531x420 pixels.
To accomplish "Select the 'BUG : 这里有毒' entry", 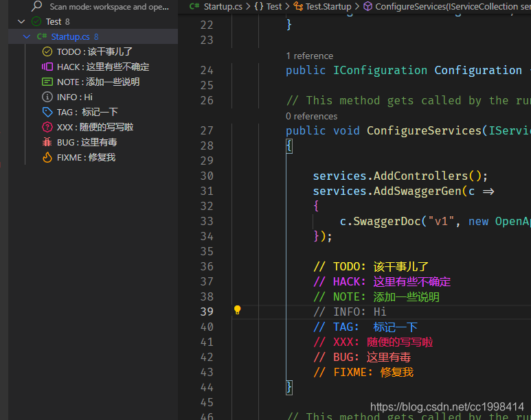I will tap(87, 142).
